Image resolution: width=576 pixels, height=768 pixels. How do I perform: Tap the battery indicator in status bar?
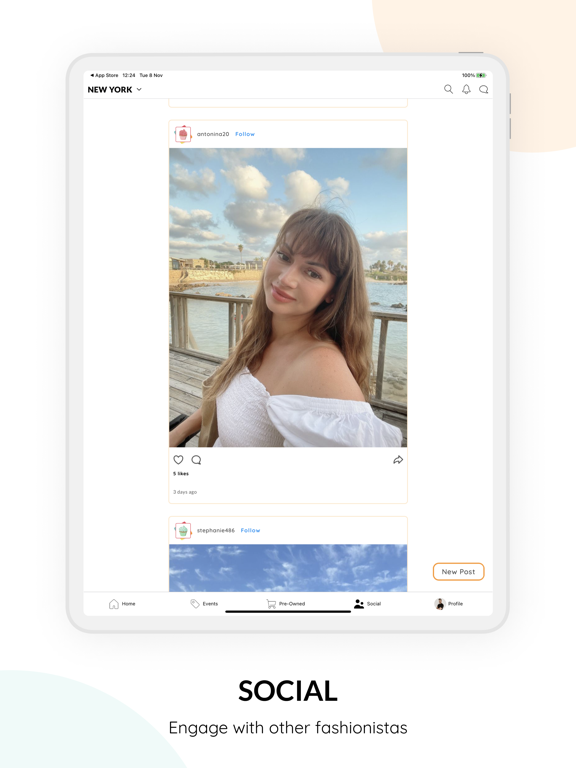click(481, 75)
